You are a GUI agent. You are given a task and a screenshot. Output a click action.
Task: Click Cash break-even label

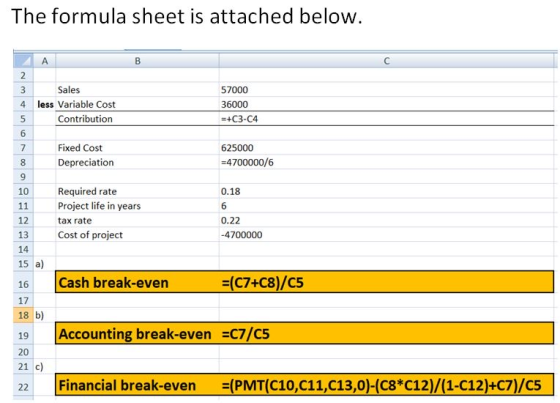click(x=113, y=283)
